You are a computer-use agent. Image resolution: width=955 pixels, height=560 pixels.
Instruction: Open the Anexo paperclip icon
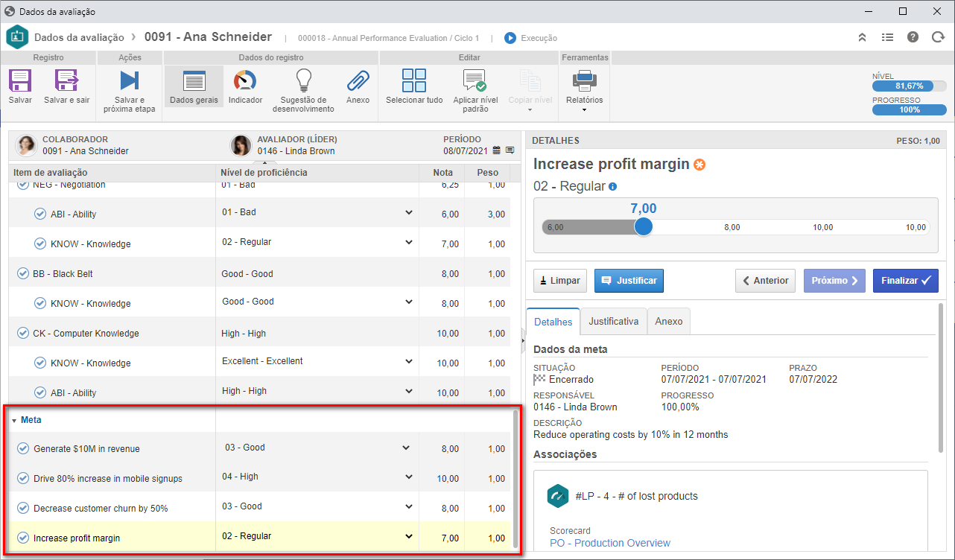(358, 80)
